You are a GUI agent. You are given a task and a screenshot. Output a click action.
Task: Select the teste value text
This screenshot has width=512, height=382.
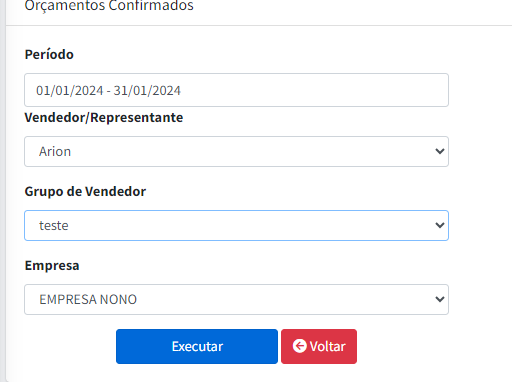pos(54,226)
